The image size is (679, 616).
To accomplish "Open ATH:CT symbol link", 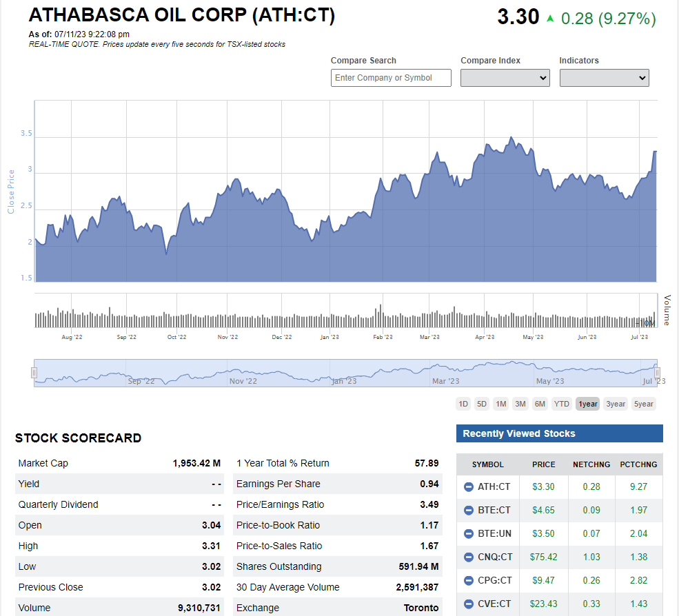I will (494, 487).
